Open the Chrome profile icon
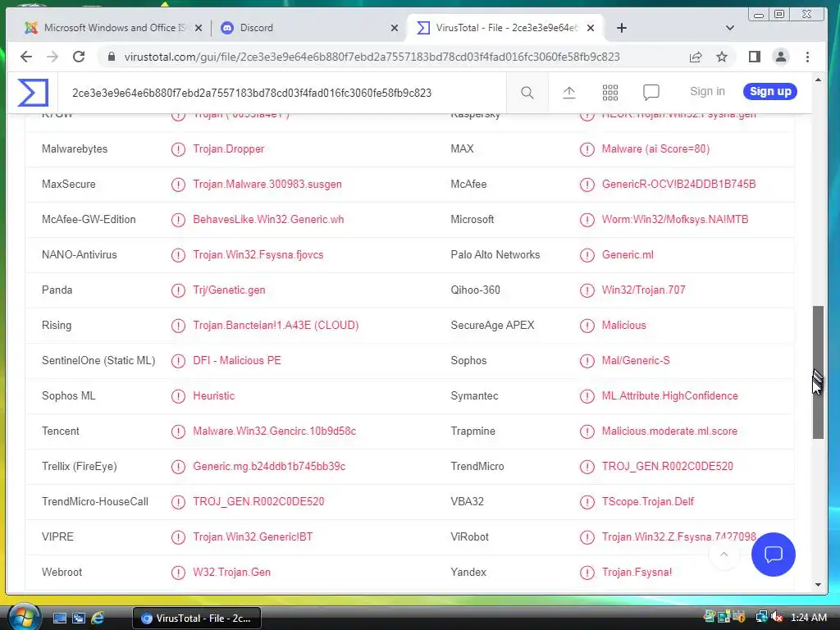 781,57
